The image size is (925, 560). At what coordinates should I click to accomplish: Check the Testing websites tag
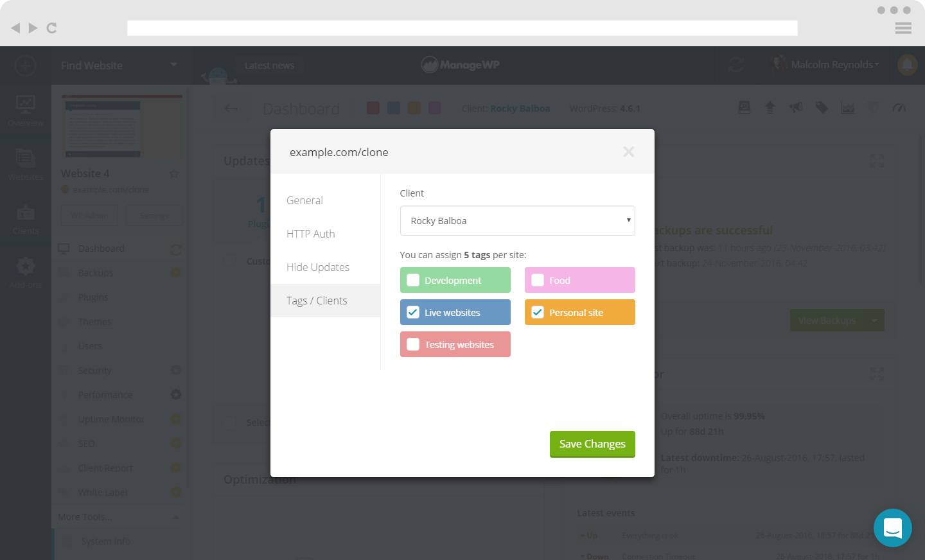(413, 344)
